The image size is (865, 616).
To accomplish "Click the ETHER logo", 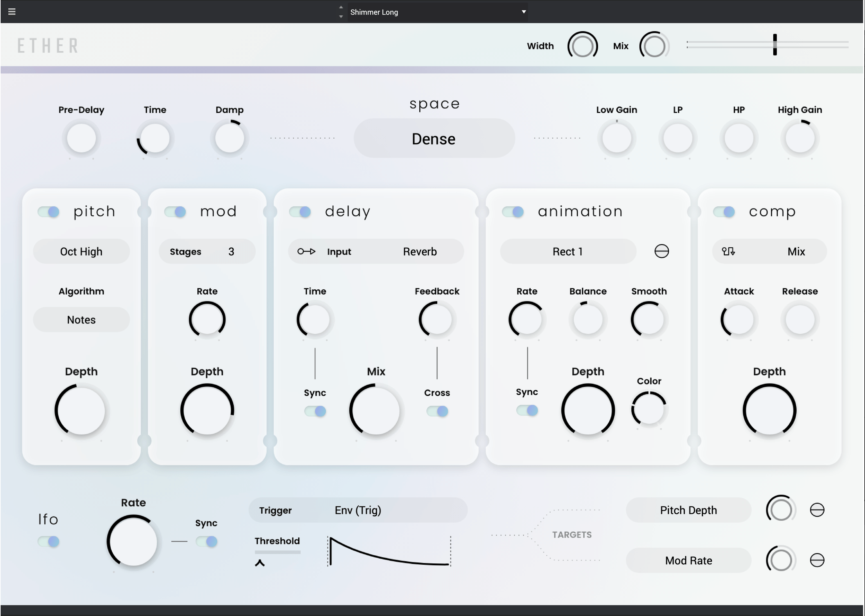I will [x=48, y=45].
